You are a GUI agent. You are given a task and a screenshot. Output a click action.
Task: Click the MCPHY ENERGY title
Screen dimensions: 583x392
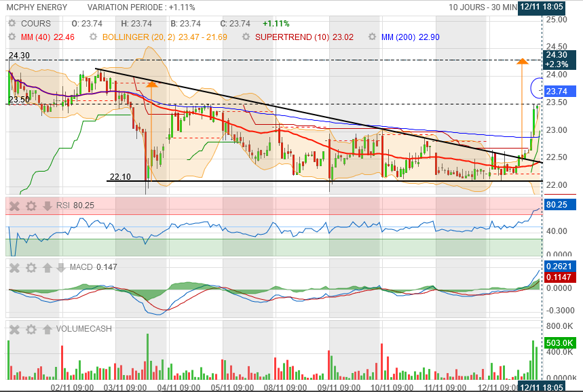coord(37,7)
